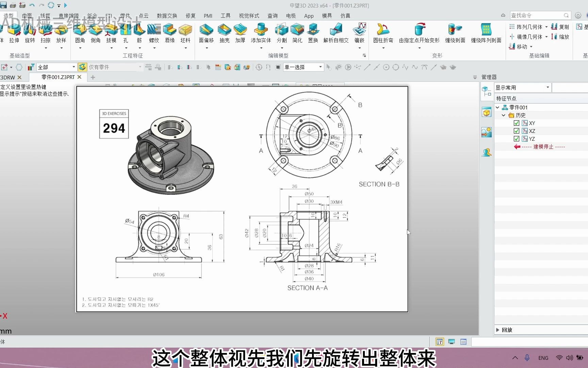Click the ENG language indicator in system tray
The width and height of the screenshot is (588, 368).
[543, 358]
